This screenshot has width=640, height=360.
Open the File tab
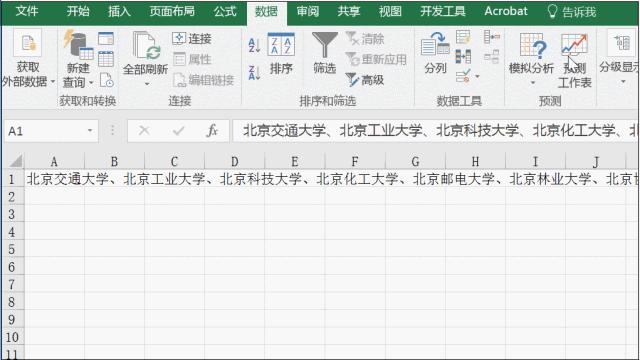[x=27, y=11]
